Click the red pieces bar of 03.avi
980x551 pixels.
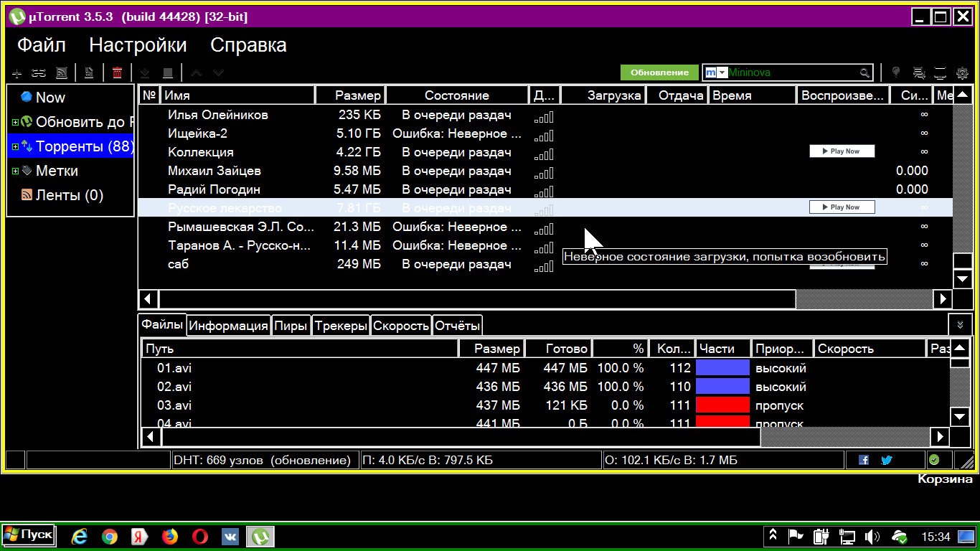[x=723, y=405]
